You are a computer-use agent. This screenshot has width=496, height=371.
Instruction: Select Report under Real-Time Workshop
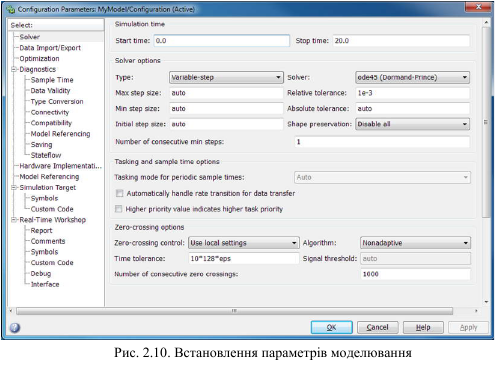point(41,231)
